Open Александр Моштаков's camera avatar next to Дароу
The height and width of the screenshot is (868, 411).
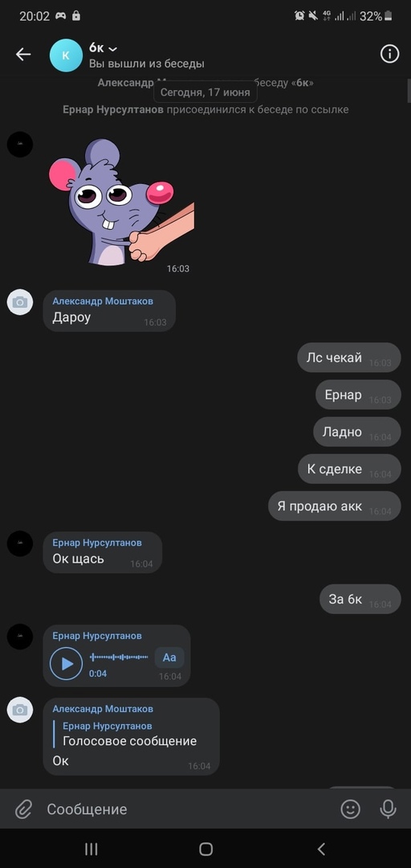pos(20,301)
